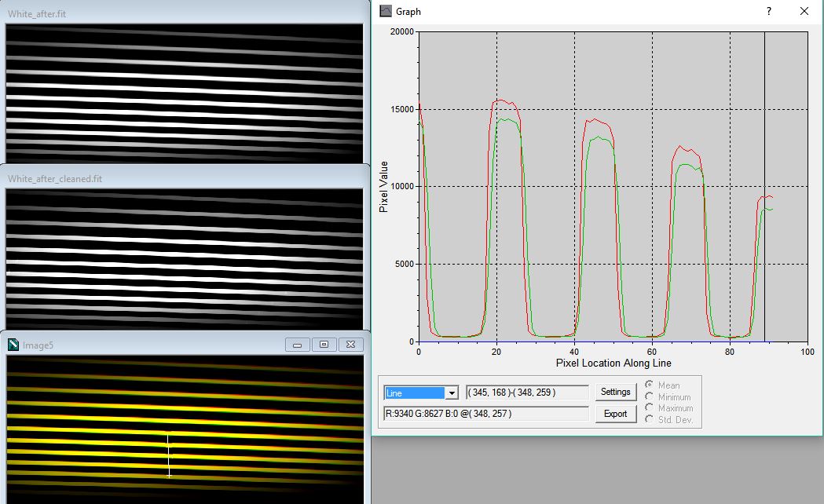The image size is (824, 504).
Task: Click the Image5 window title icon
Action: coord(13,345)
